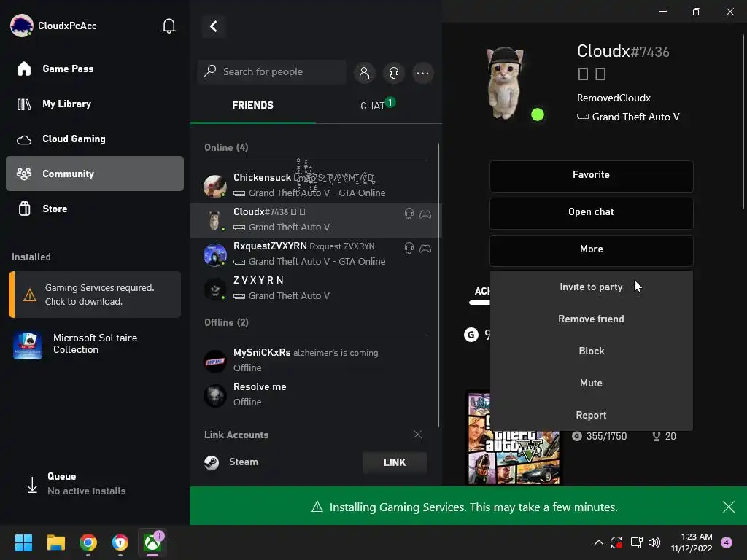Select friend Chickensuck
This screenshot has height=560, width=747.
[316, 184]
